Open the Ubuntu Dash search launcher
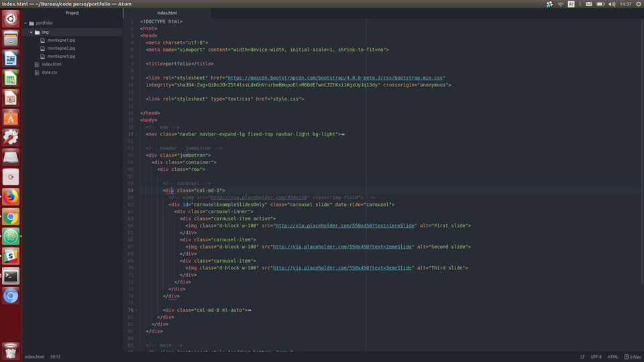The width and height of the screenshot is (644, 362). (x=11, y=19)
